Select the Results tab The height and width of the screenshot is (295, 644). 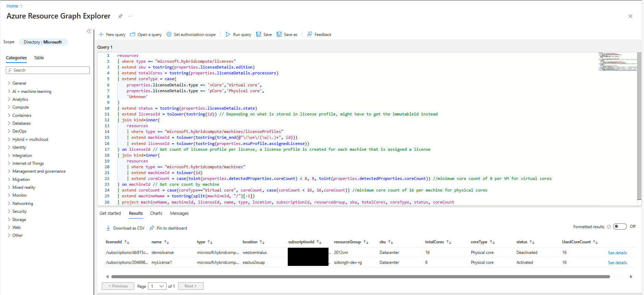tap(136, 213)
